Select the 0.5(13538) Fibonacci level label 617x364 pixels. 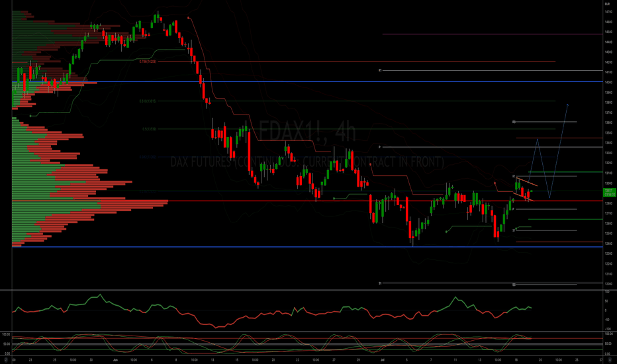150,129
